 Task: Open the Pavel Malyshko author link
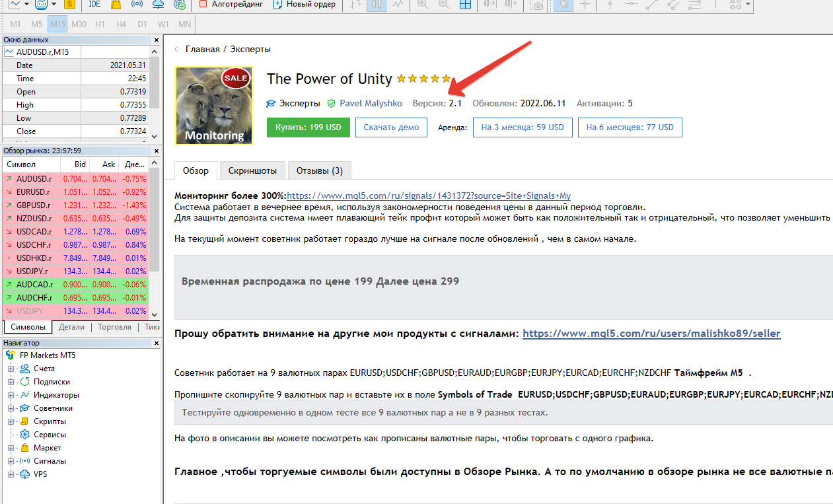click(371, 104)
